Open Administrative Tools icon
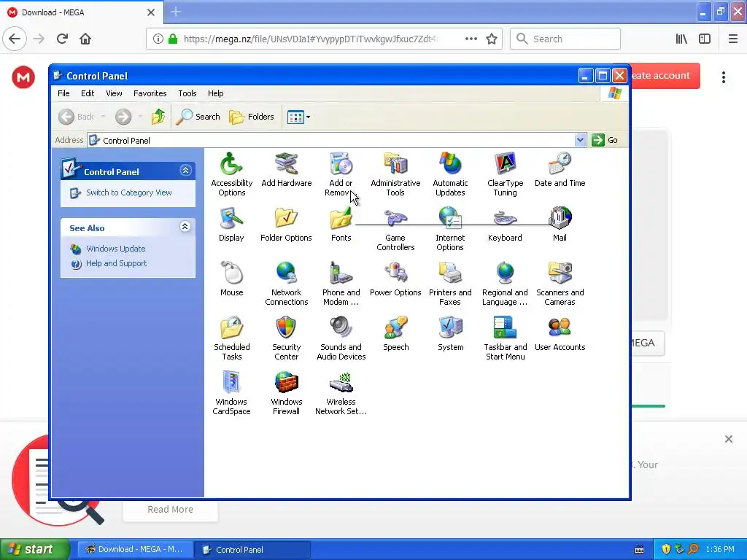The height and width of the screenshot is (560, 747). click(395, 174)
